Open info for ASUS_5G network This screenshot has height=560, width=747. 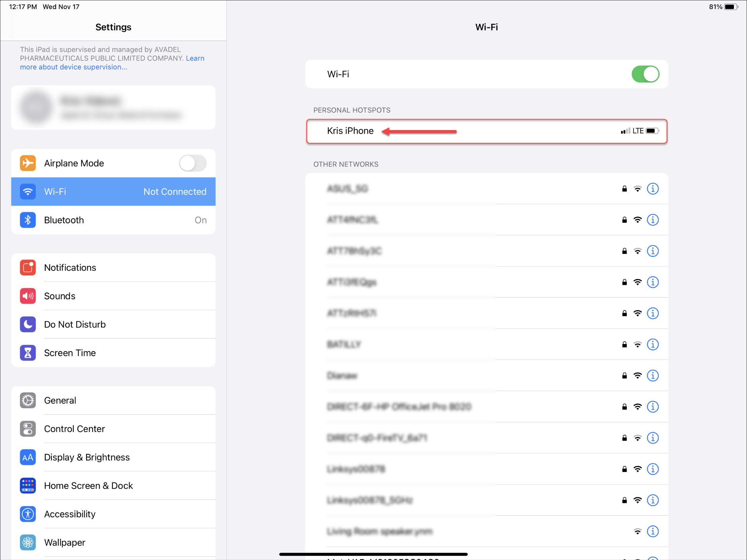pos(652,188)
